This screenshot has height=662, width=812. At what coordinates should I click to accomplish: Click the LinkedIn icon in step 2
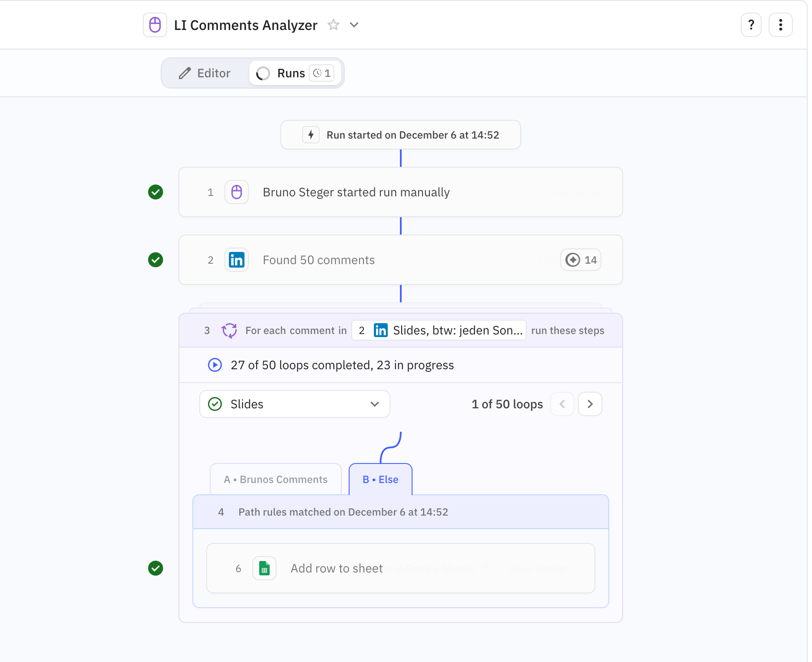point(237,260)
